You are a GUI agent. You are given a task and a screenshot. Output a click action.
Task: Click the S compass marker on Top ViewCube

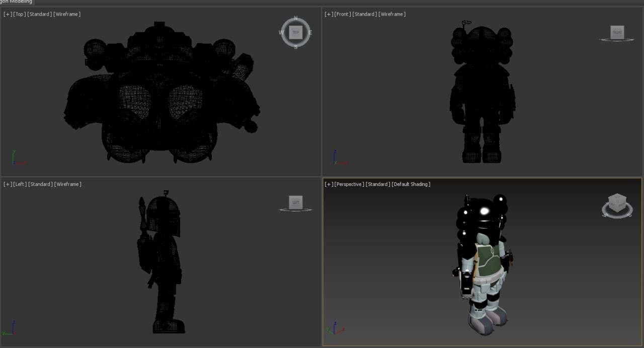(x=296, y=47)
